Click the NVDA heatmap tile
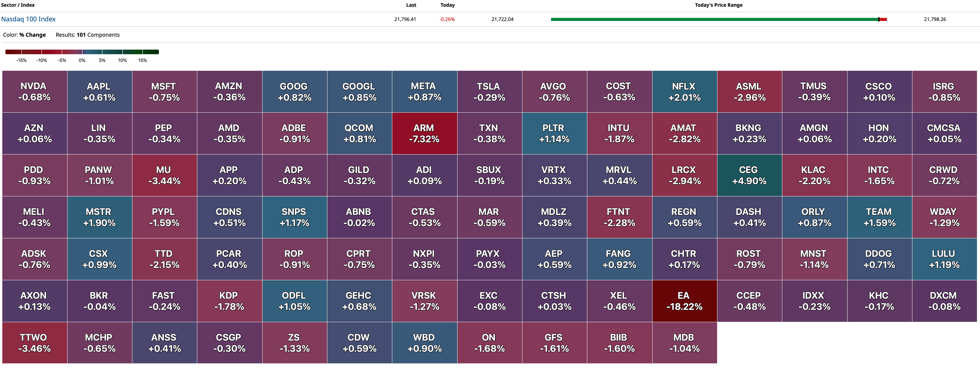The image size is (980, 371). tap(35, 92)
